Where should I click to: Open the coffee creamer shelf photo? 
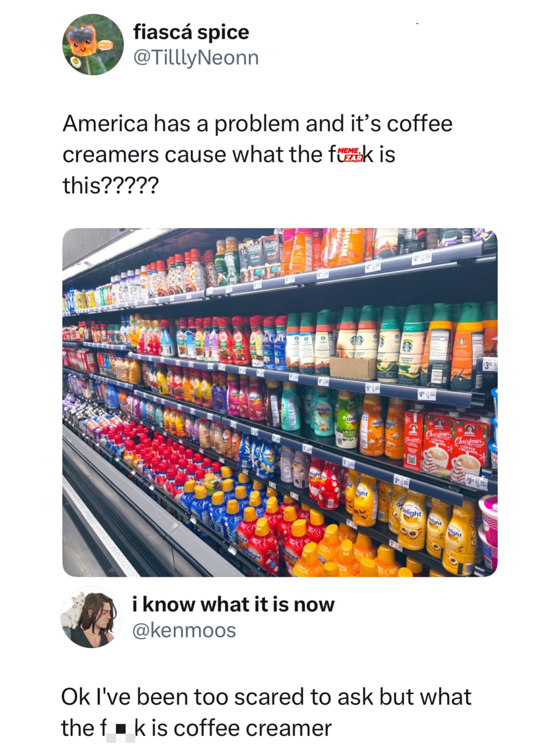pyautogui.click(x=280, y=402)
